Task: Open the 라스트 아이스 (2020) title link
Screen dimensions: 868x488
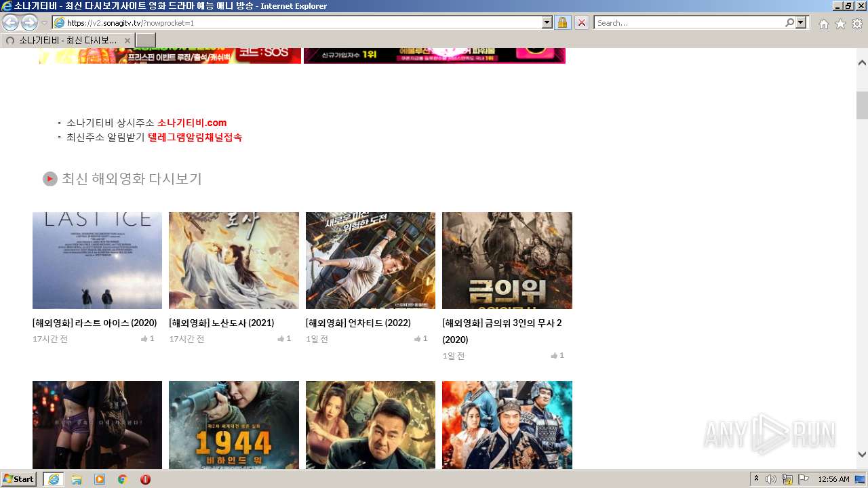Action: (95, 323)
